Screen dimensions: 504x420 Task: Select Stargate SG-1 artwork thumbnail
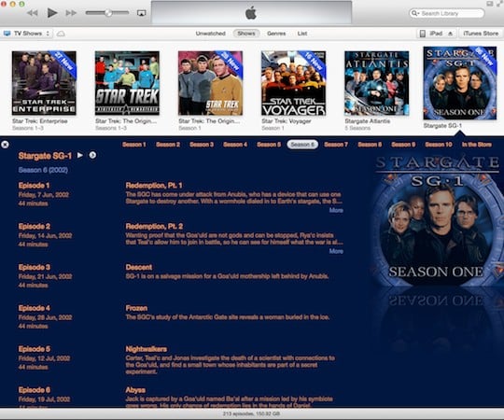click(460, 83)
